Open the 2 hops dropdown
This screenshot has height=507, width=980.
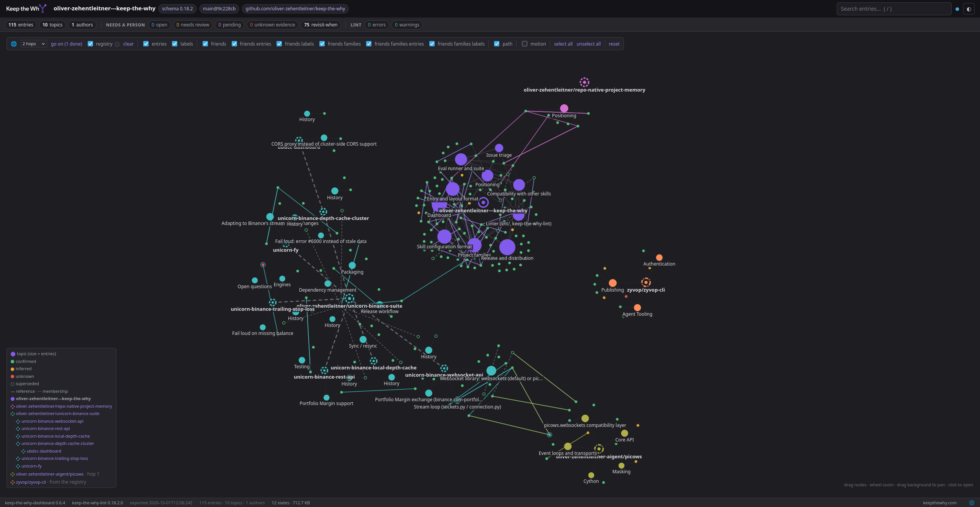[x=34, y=44]
